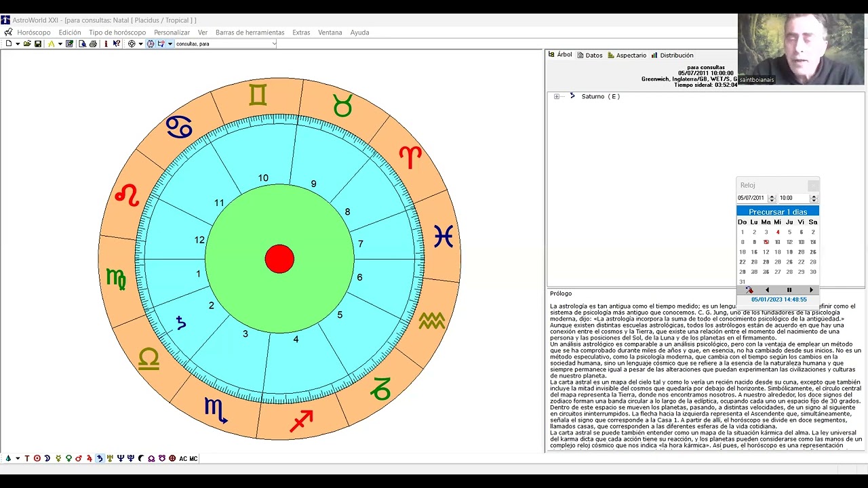868x488 pixels.
Task: Save the current horoscope
Action: (38, 43)
